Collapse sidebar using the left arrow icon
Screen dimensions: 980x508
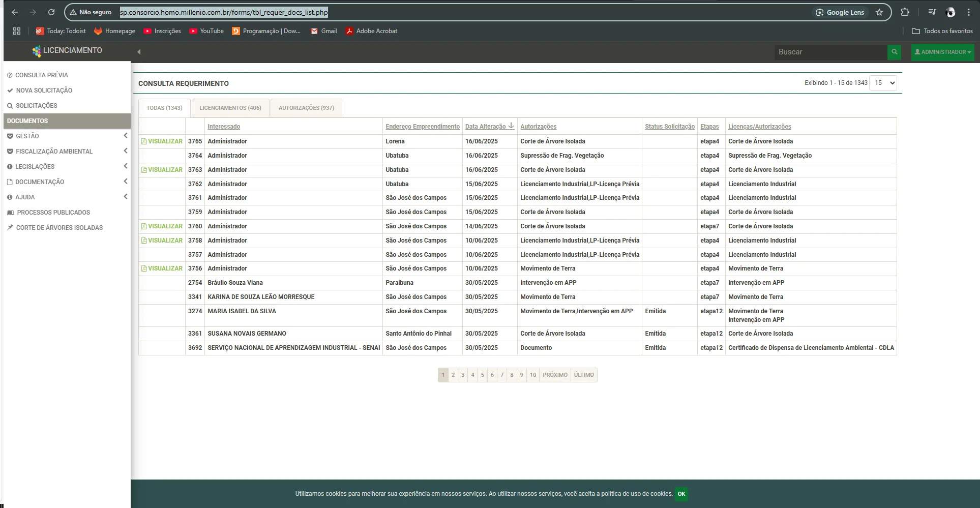pyautogui.click(x=139, y=52)
